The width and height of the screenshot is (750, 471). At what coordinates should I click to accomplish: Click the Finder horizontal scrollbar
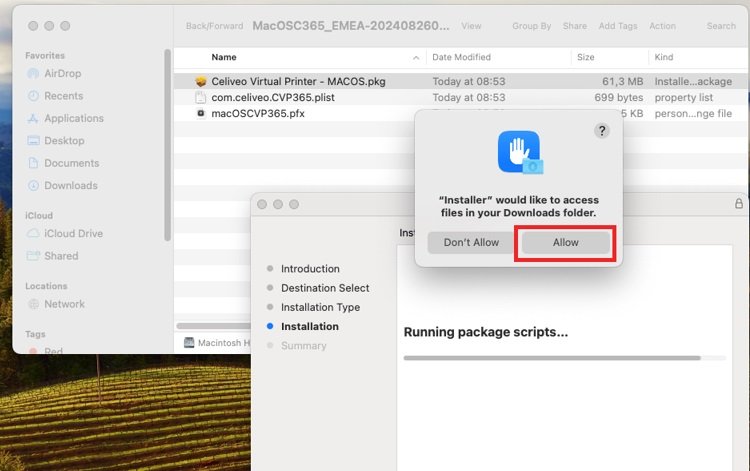213,326
